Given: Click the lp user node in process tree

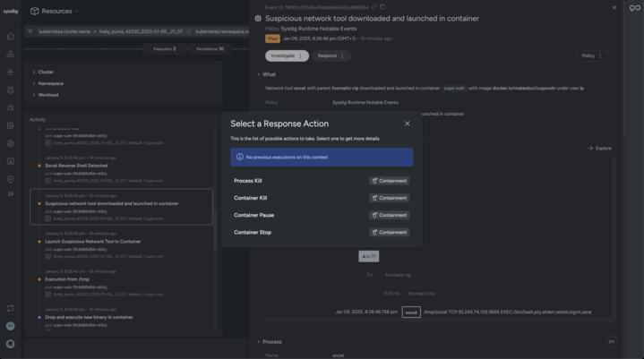Looking at the screenshot, I should click(x=368, y=256).
